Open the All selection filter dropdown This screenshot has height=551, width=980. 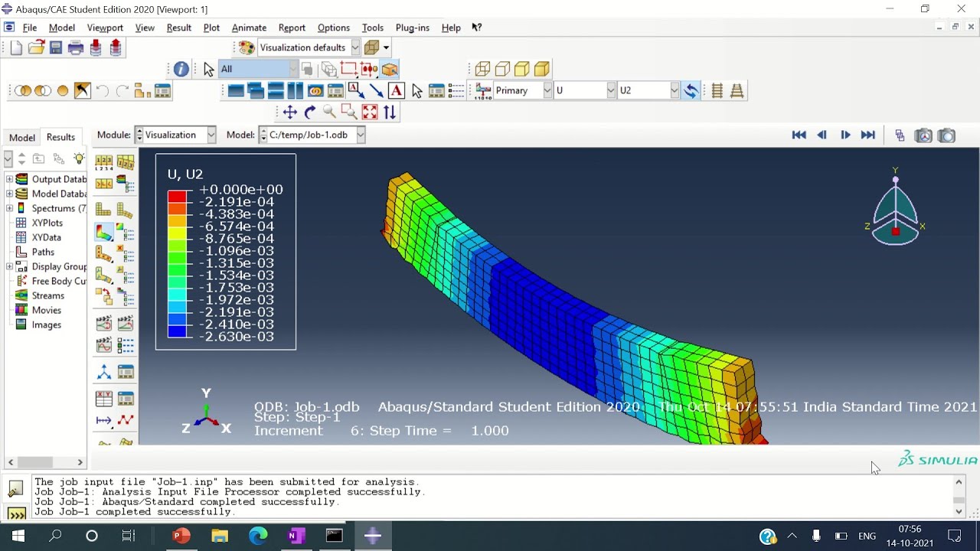point(294,69)
